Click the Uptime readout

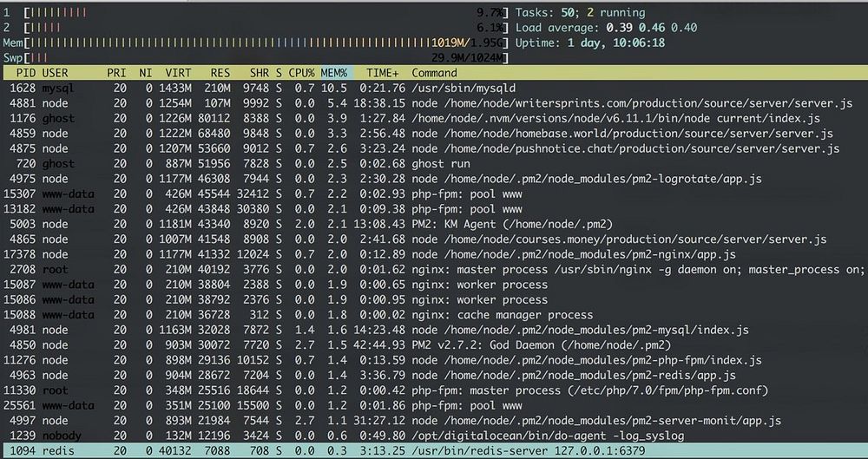(x=590, y=43)
